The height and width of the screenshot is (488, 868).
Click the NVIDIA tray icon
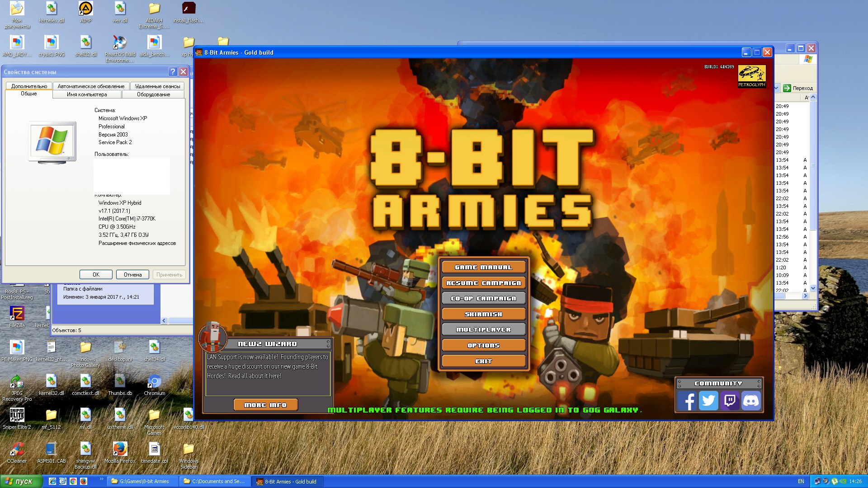click(843, 481)
